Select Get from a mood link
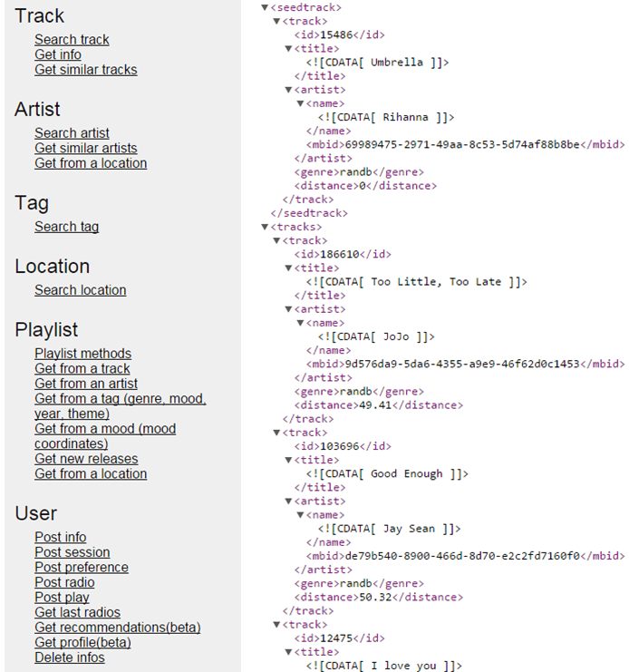The width and height of the screenshot is (629, 672). pos(105,429)
